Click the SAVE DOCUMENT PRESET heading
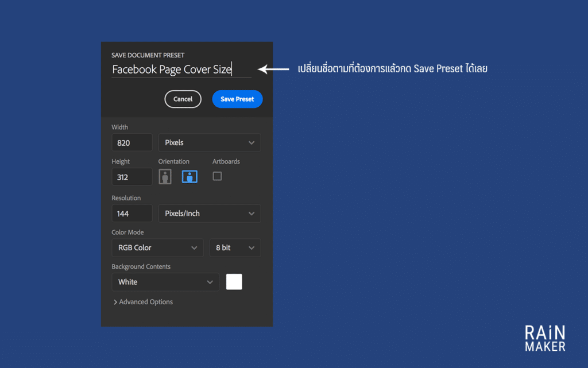588x368 pixels. coord(148,55)
